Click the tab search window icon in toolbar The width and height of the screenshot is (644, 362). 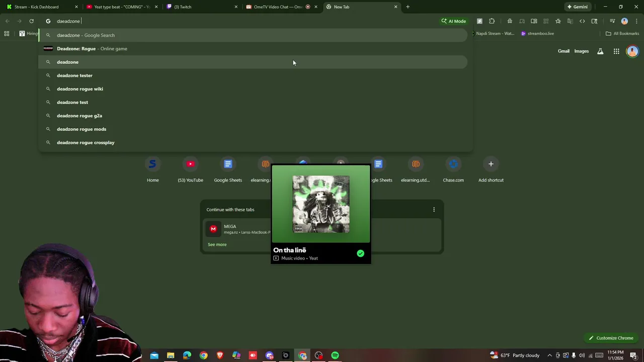coord(594,21)
